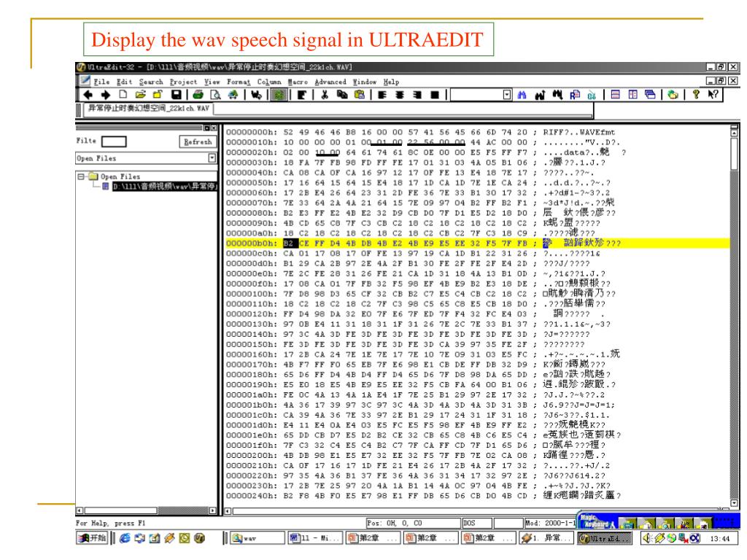Toggle word wrap toolbar icon

click(256, 95)
